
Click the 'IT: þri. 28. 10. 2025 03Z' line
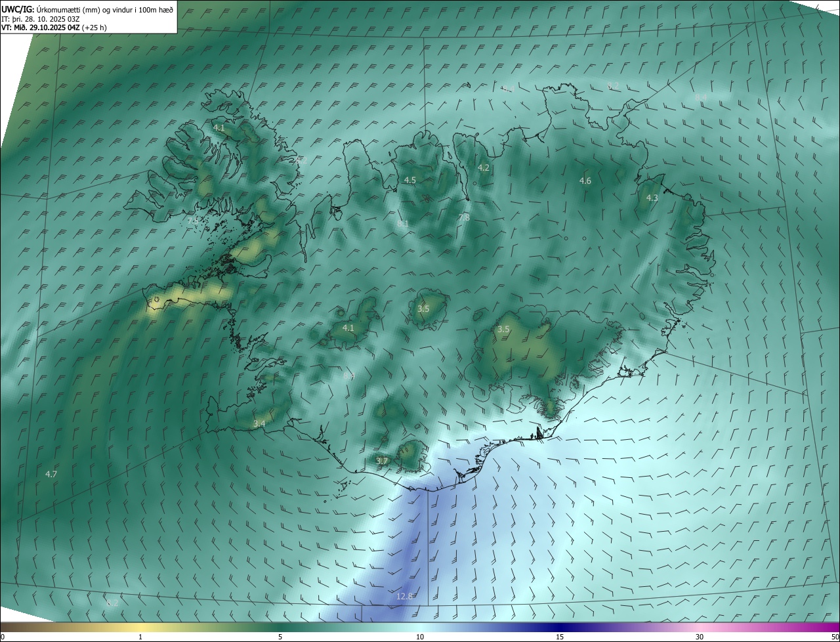point(41,19)
